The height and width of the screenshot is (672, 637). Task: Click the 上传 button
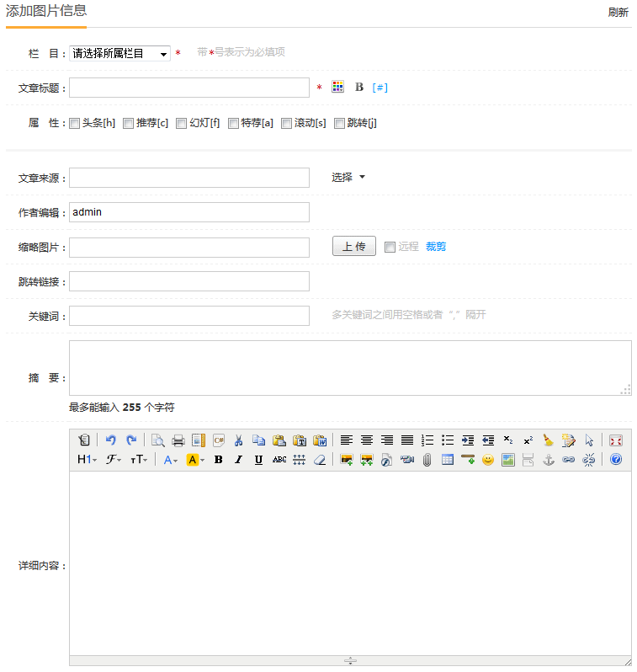[353, 247]
